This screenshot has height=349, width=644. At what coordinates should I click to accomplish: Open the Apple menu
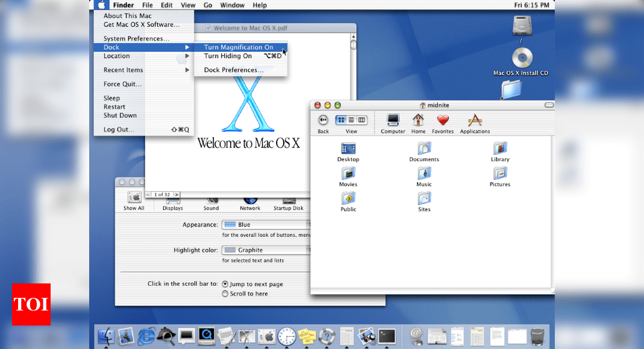[101, 5]
